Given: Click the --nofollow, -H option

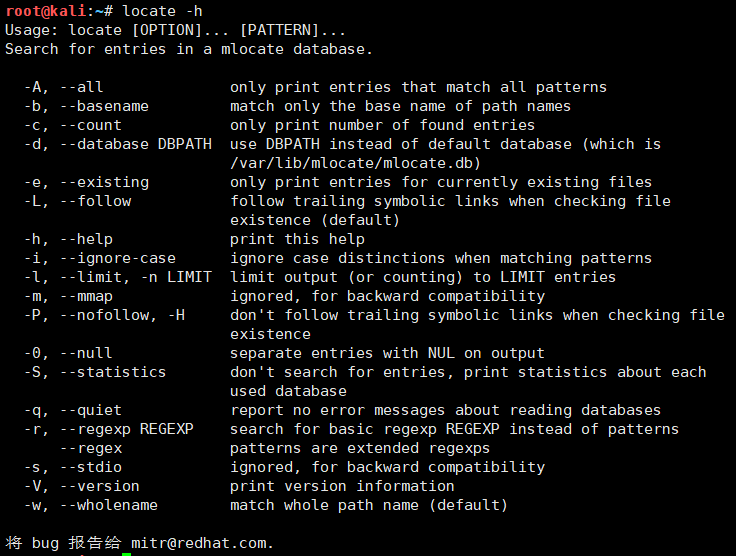Looking at the screenshot, I should [123, 315].
